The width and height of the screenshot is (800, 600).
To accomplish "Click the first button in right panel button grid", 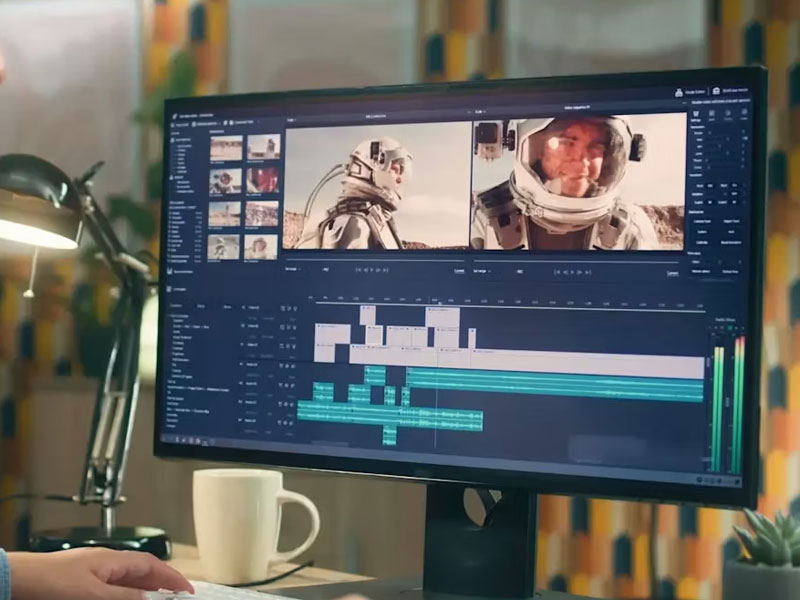I will click(702, 221).
